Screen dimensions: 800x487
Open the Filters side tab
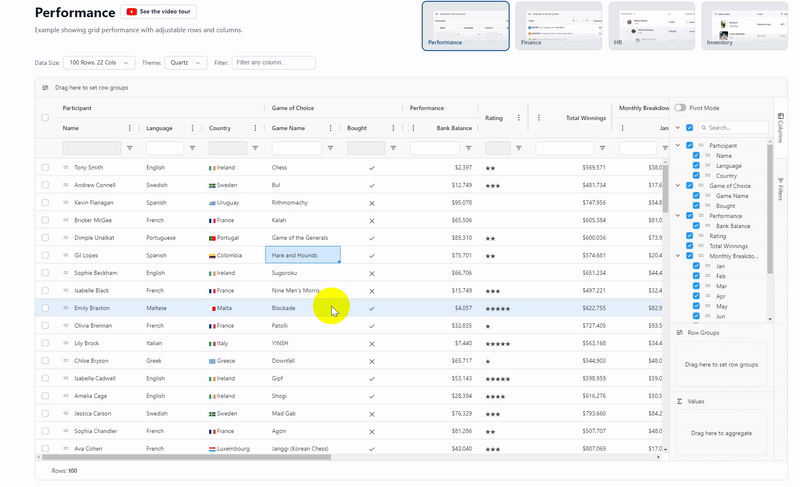[x=781, y=189]
